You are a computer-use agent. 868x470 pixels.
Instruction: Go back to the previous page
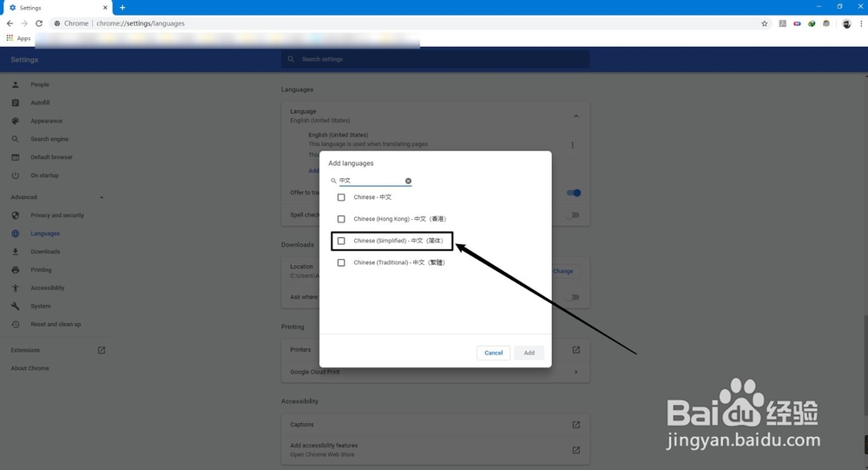pyautogui.click(x=10, y=23)
